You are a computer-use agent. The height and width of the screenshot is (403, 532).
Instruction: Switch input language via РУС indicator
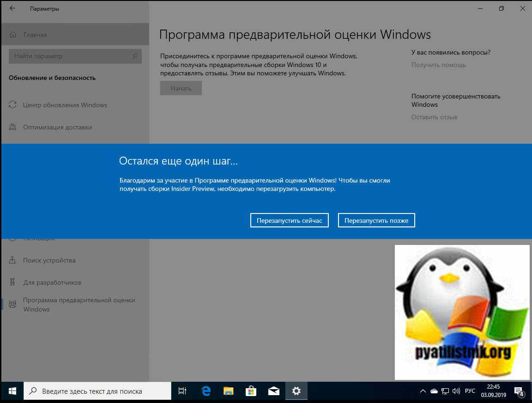coord(470,391)
